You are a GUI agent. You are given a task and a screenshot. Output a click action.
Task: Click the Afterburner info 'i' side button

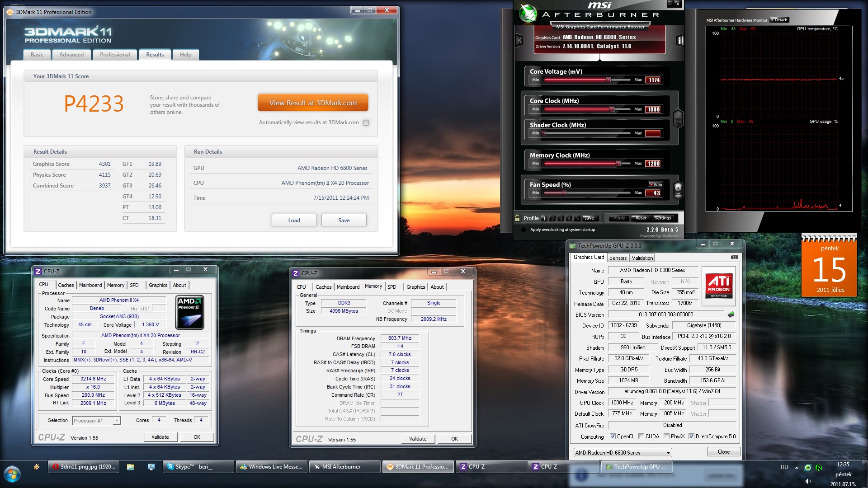[x=679, y=41]
